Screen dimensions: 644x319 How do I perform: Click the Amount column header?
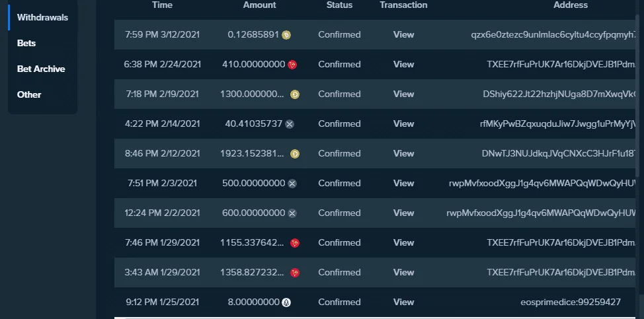click(x=260, y=5)
